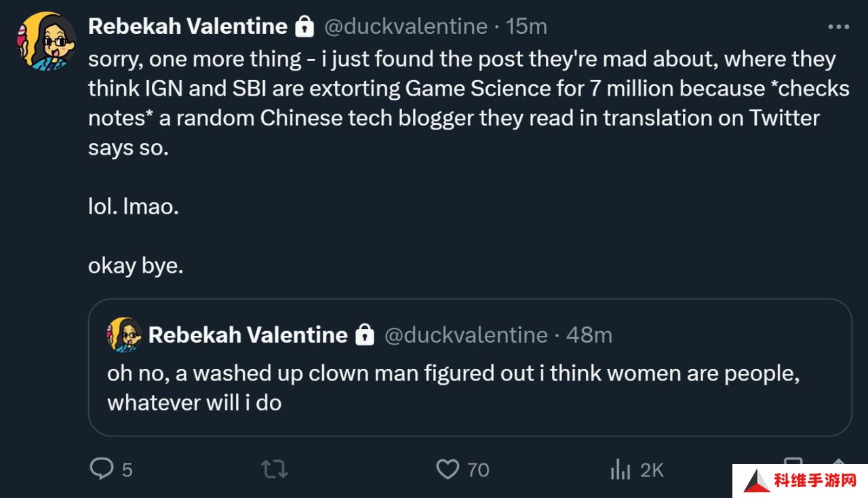Open the small avatar in quoted tweet

click(x=124, y=334)
